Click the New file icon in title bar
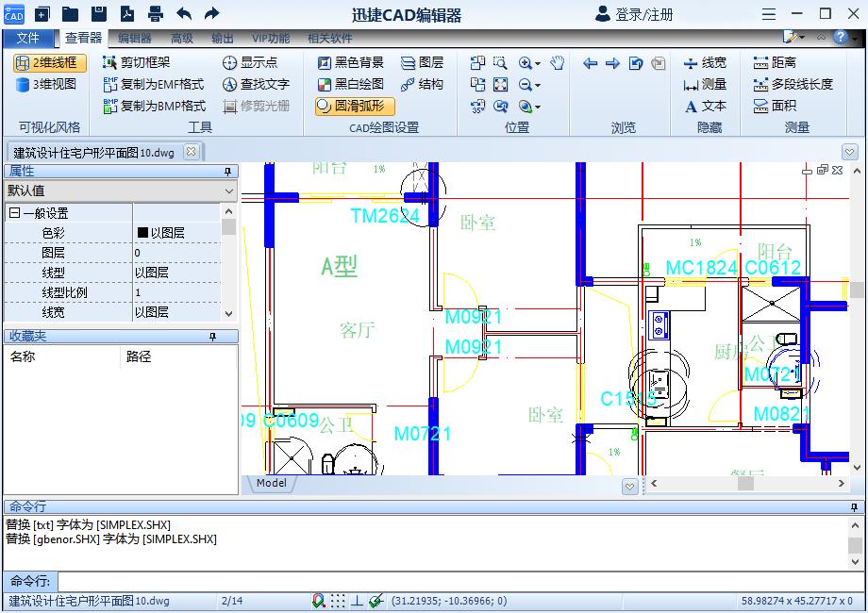The image size is (868, 613). click(x=42, y=14)
